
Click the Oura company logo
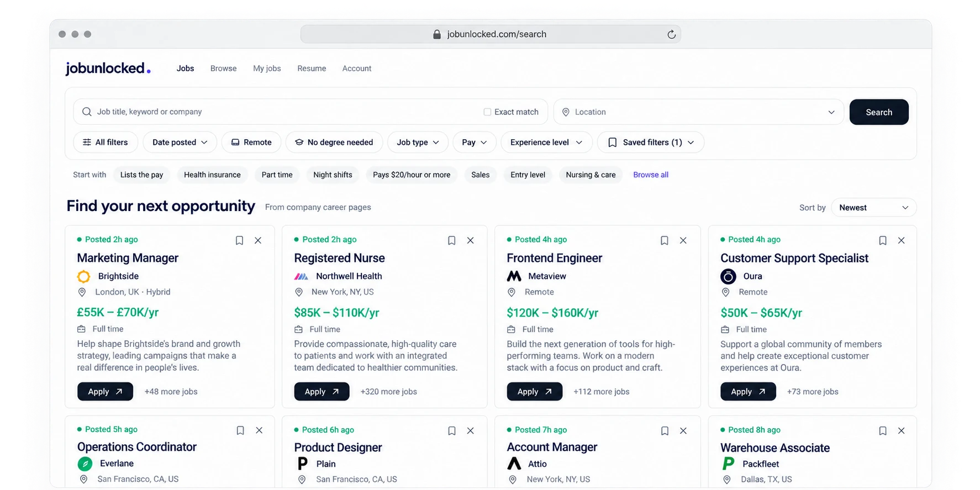point(728,276)
